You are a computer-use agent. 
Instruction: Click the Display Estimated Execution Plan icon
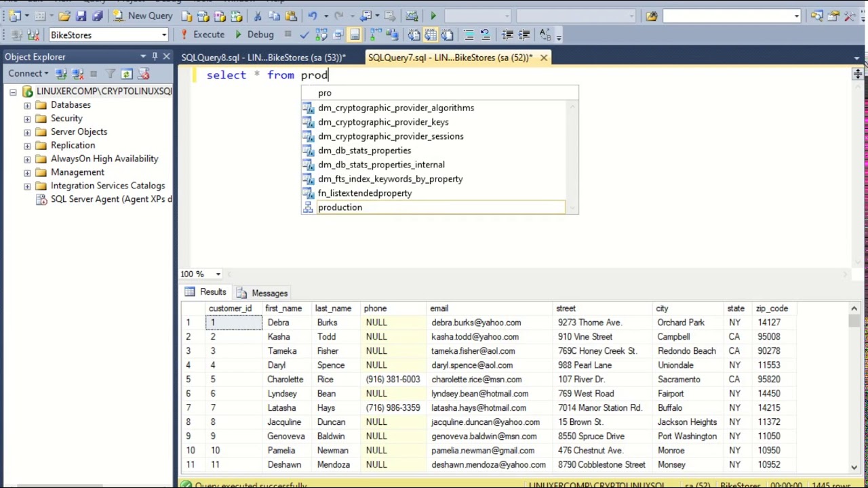pyautogui.click(x=321, y=35)
